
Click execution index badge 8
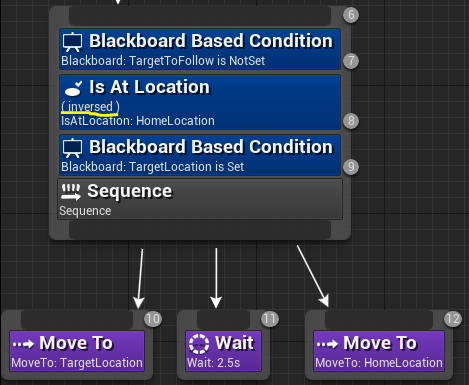(x=351, y=121)
